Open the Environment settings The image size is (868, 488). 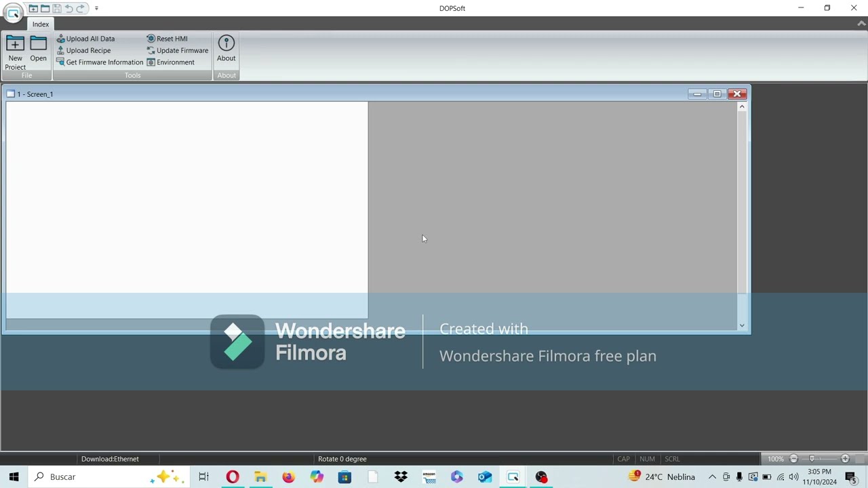(x=170, y=62)
